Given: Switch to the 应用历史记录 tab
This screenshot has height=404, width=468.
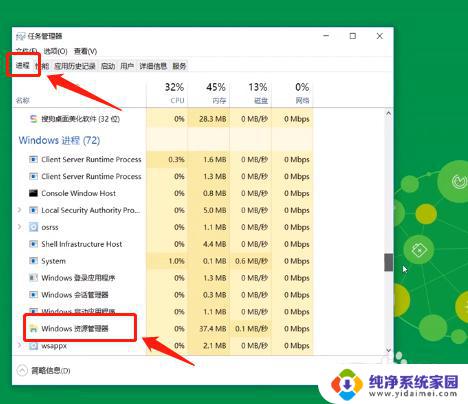Looking at the screenshot, I should click(75, 66).
